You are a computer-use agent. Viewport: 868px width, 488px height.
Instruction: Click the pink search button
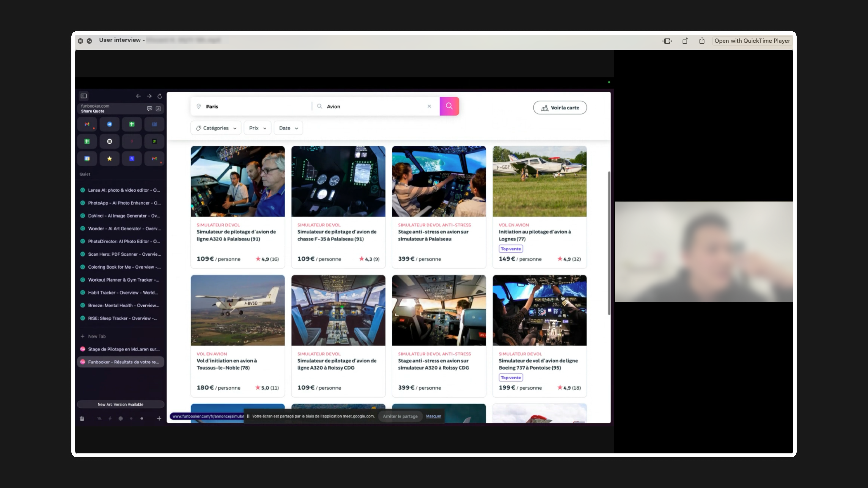449,106
